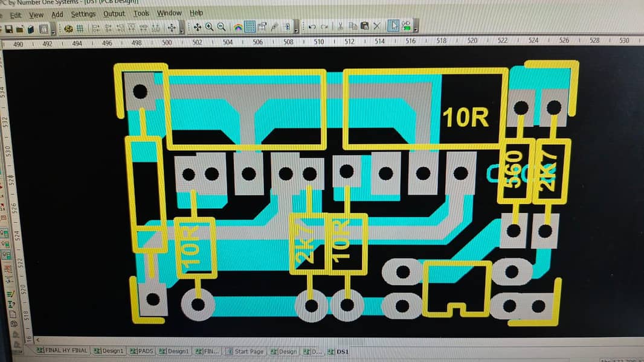
Task: Click the probe icon left of Undo group
Action: pyautogui.click(x=274, y=27)
